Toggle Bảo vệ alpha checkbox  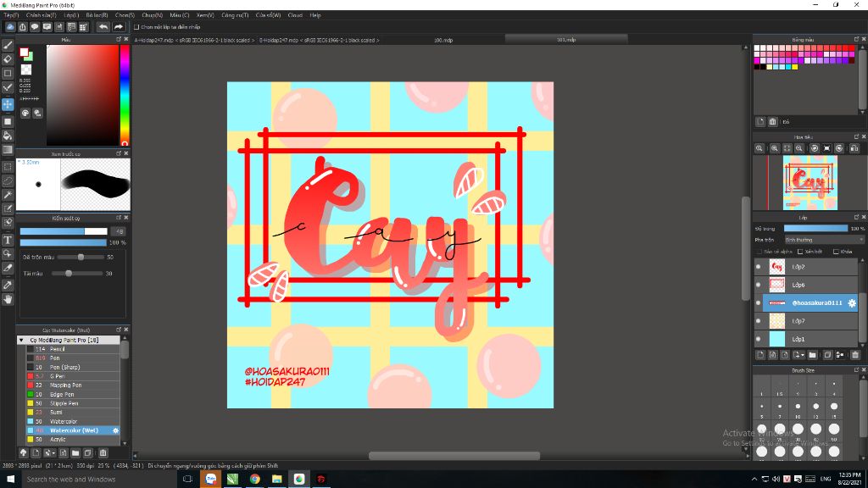(x=759, y=252)
